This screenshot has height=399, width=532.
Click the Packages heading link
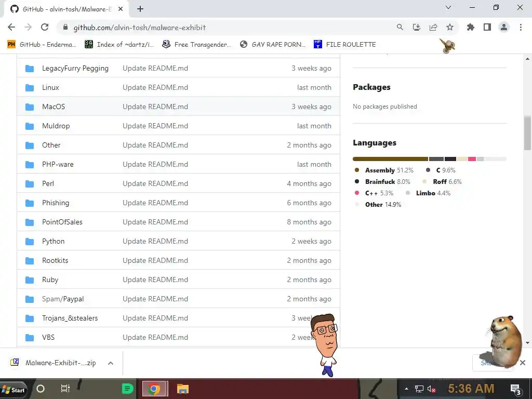click(371, 87)
